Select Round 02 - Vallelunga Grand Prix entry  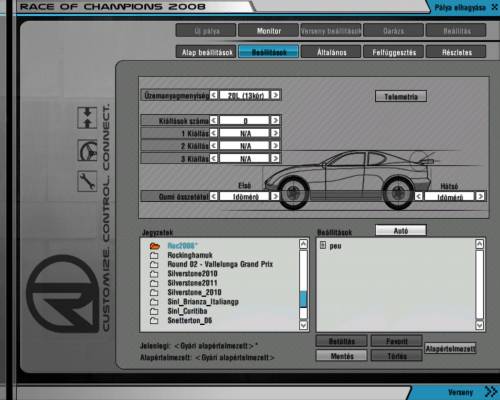pos(220,264)
